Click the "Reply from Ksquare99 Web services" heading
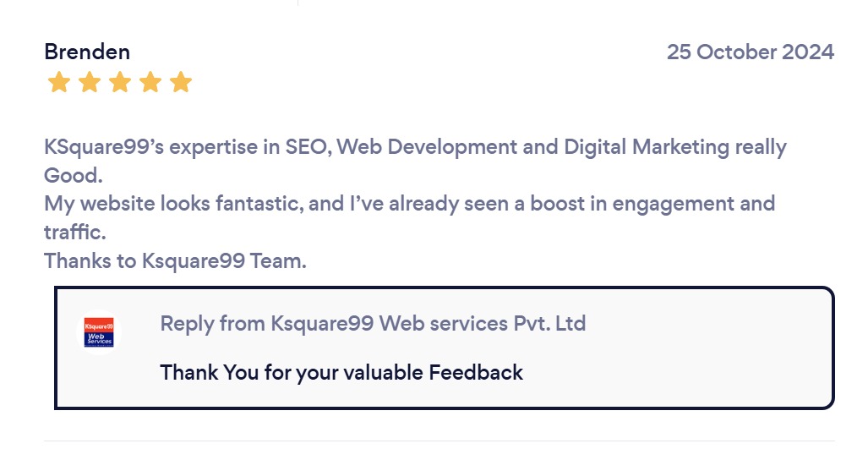 click(372, 323)
